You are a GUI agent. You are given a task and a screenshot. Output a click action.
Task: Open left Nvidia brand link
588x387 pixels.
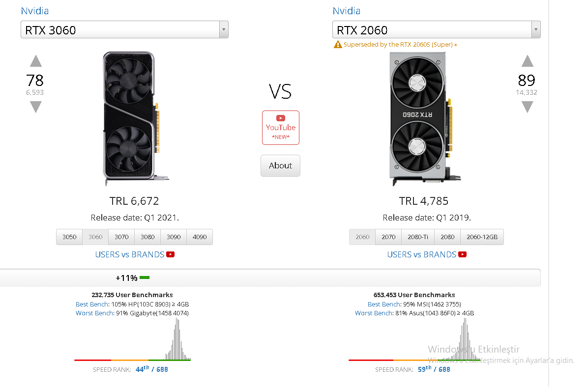tap(34, 11)
